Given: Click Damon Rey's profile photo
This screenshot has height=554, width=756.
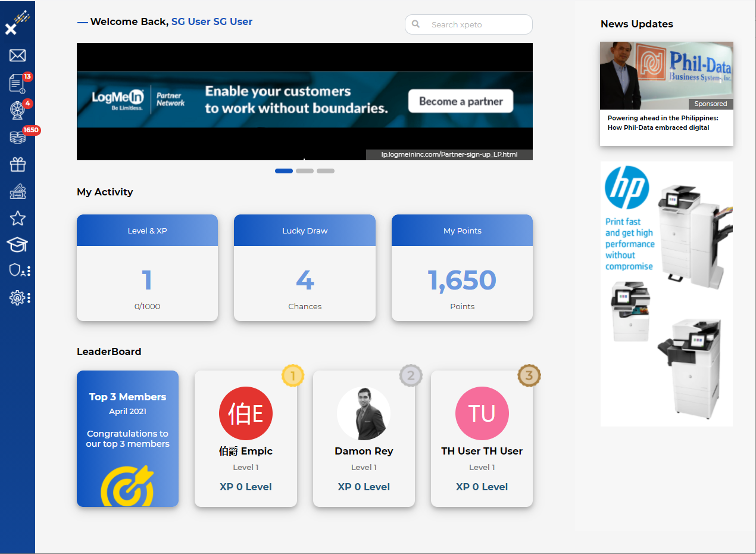Looking at the screenshot, I should [x=364, y=413].
